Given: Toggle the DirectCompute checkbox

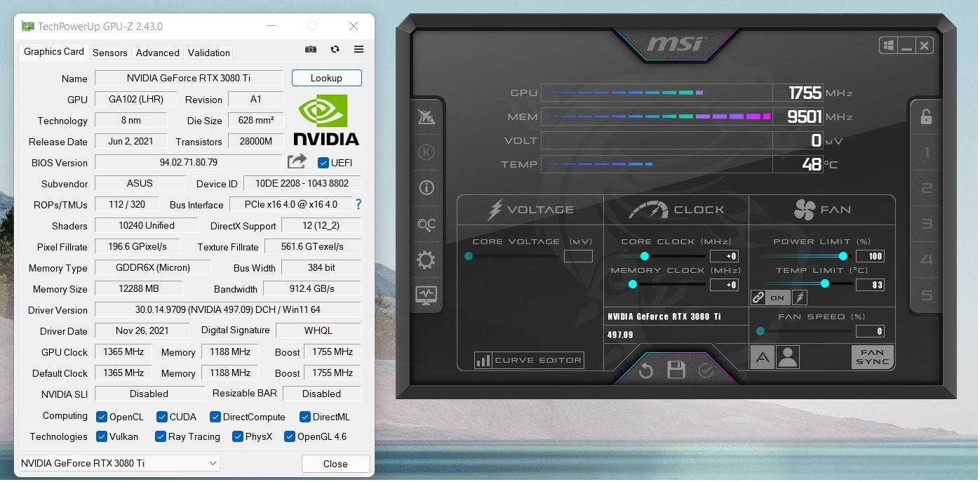Looking at the screenshot, I should point(215,417).
